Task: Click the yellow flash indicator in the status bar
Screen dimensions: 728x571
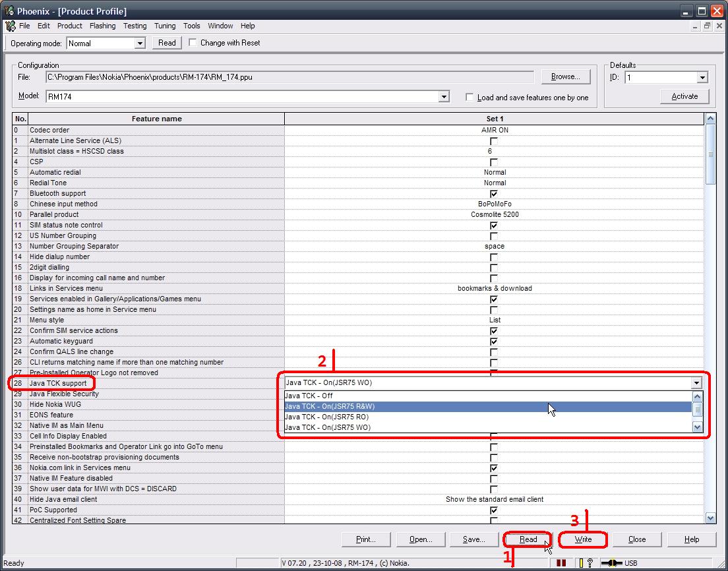Action: point(581,563)
